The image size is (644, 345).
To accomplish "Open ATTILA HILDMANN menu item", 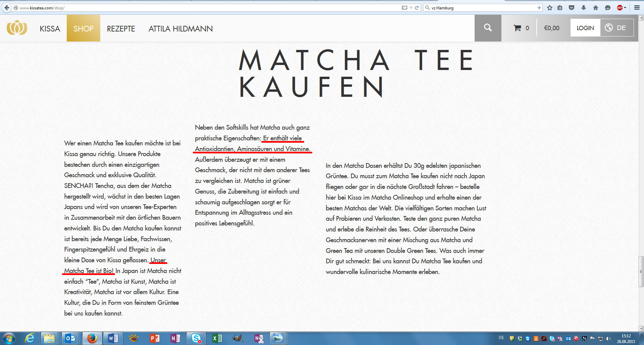I will 180,29.
